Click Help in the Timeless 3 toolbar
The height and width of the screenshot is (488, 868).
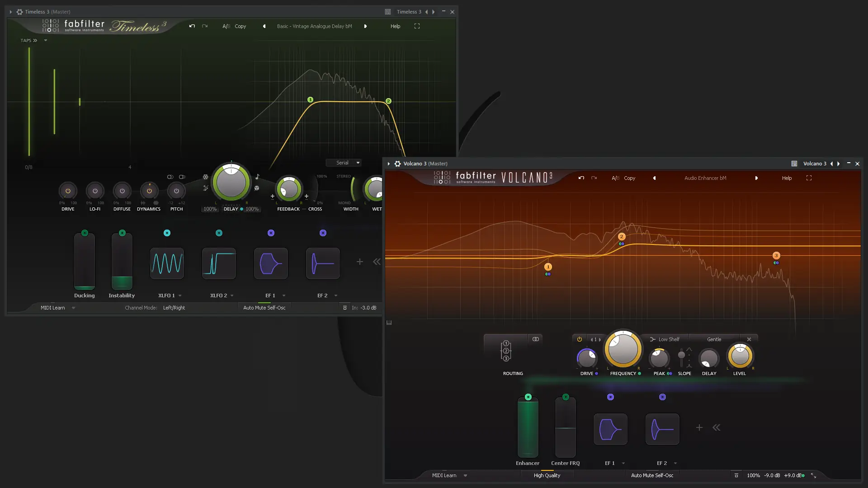point(395,26)
